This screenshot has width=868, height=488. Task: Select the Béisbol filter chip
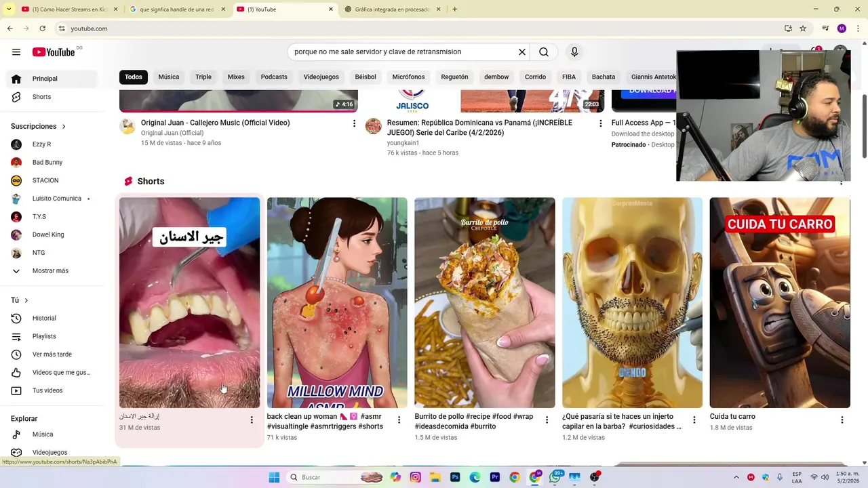click(x=366, y=77)
